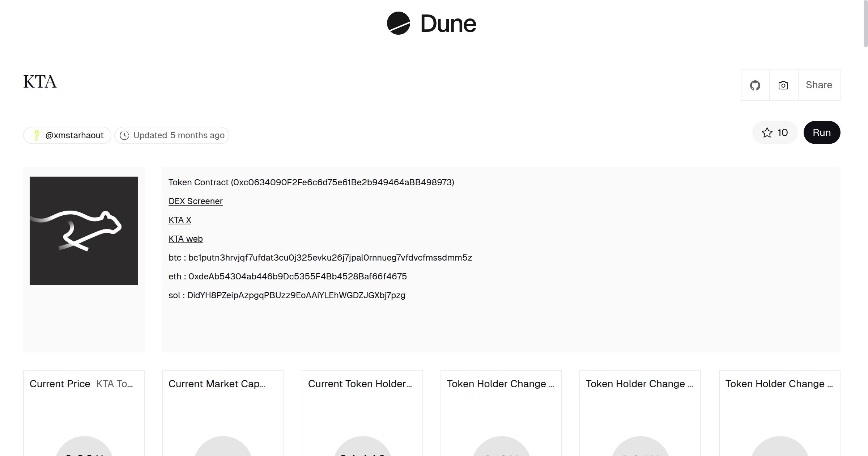Click the Current Market Cap card title

tap(217, 384)
